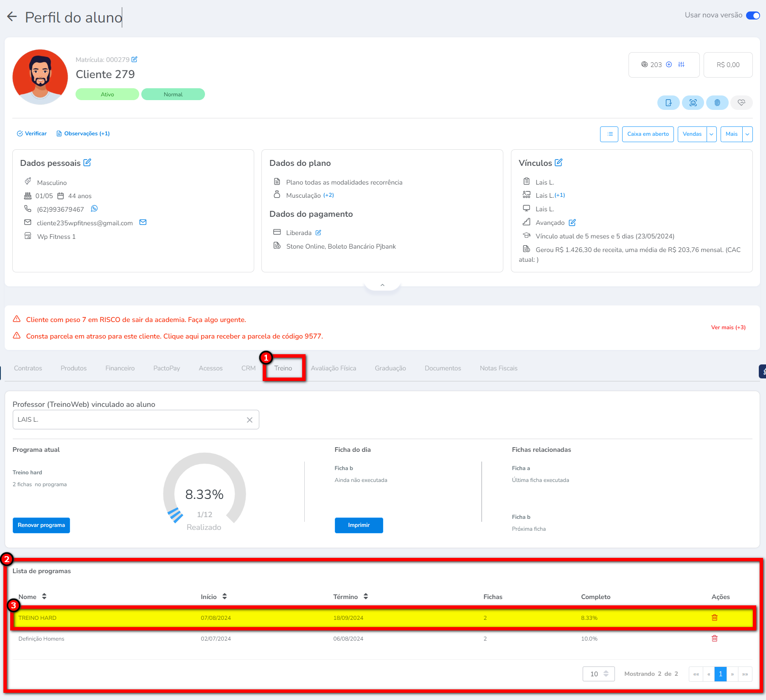
Task: Click the fingerprint biometrics icon
Action: tap(717, 103)
